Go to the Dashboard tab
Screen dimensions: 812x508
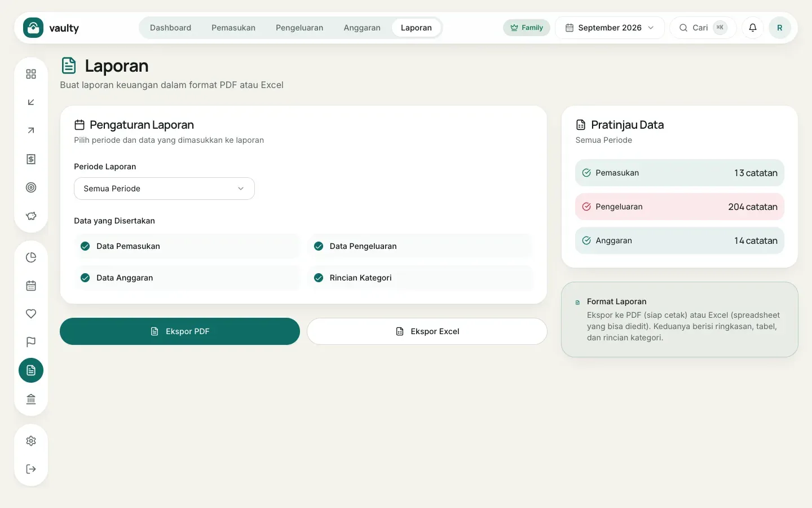pos(170,28)
